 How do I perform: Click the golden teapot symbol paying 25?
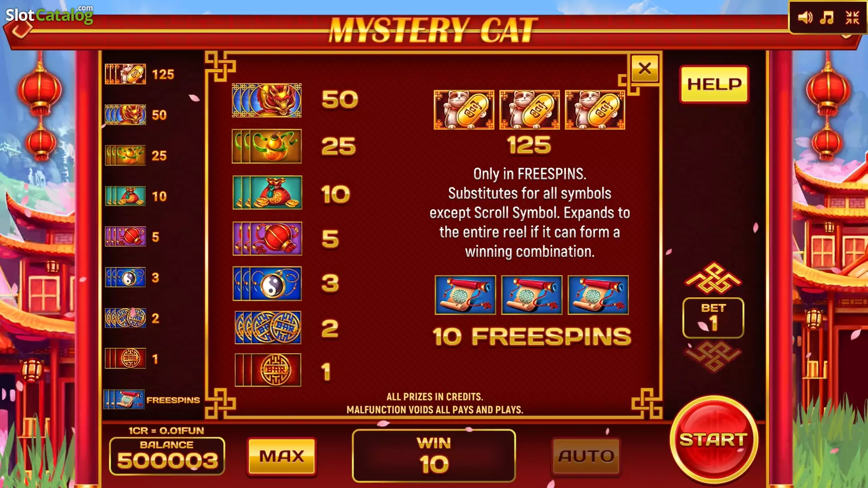[267, 146]
